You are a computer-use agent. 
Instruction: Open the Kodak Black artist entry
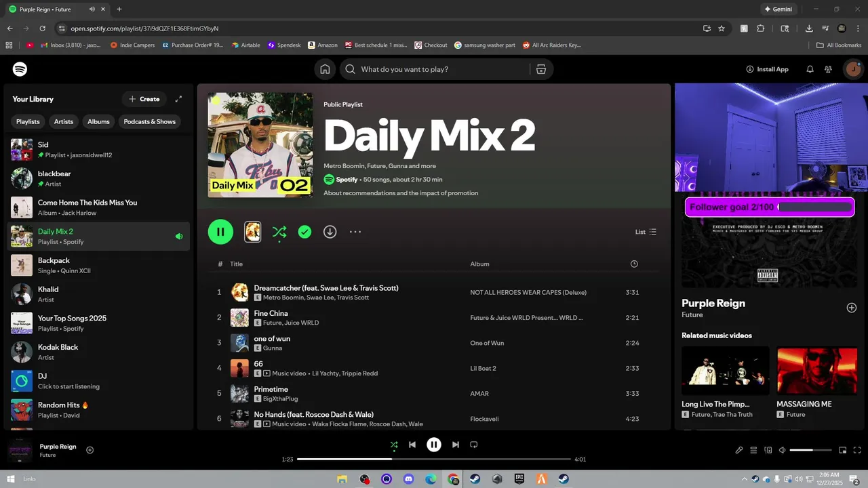pyautogui.click(x=98, y=352)
